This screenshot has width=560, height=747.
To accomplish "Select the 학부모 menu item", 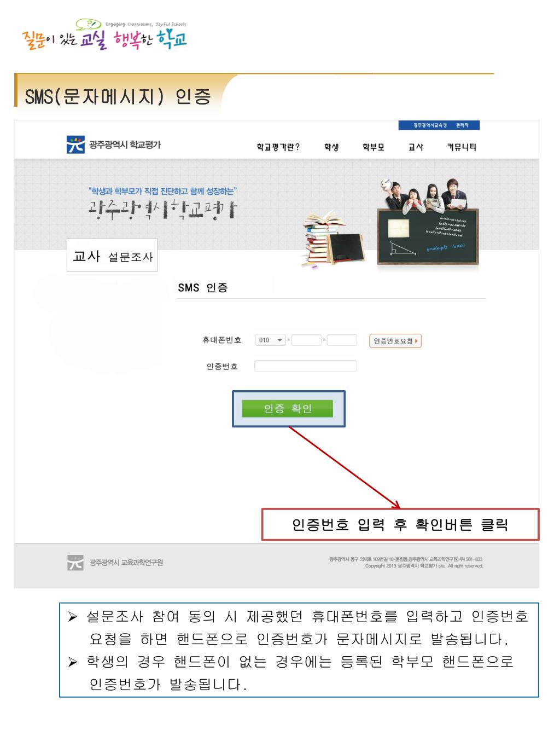I will 374,147.
